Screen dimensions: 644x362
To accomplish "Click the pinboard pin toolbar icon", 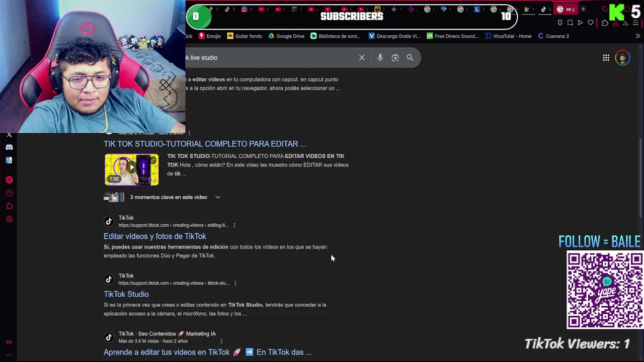I will [x=560, y=23].
